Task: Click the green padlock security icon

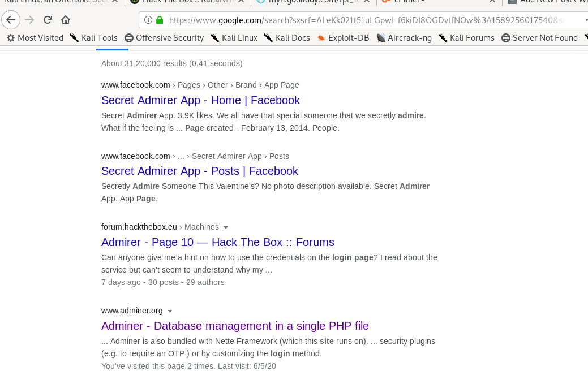Action: tap(160, 20)
